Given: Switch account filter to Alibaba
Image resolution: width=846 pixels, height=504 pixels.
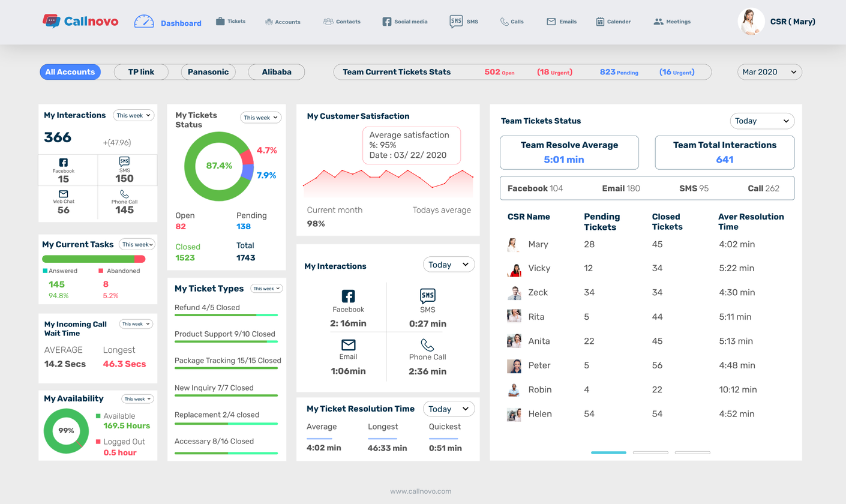Looking at the screenshot, I should pyautogui.click(x=277, y=72).
